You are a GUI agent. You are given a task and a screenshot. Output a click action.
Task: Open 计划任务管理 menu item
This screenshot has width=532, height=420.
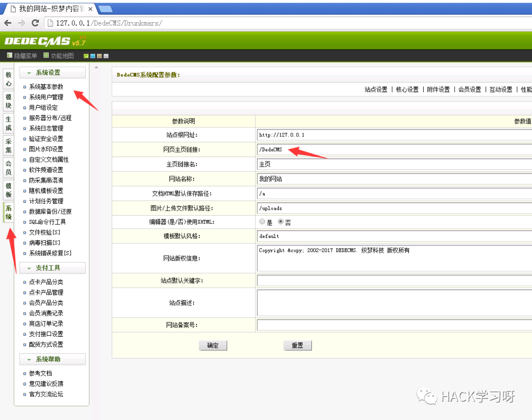point(46,201)
